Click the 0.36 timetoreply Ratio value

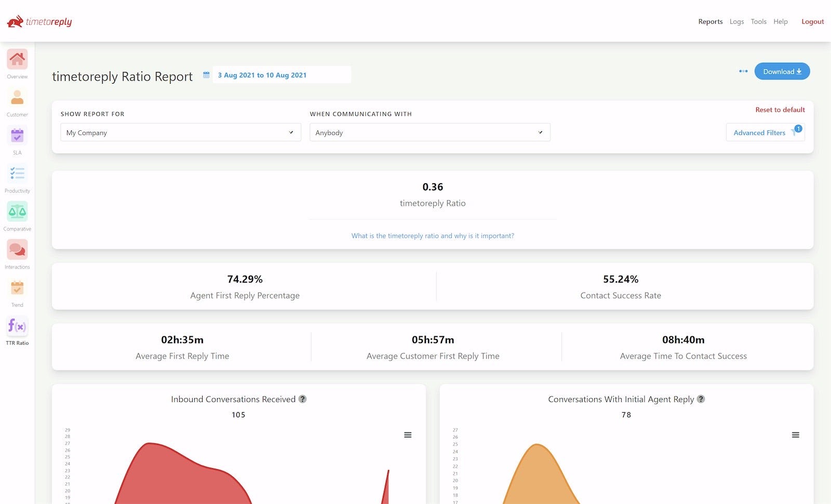coord(433,187)
